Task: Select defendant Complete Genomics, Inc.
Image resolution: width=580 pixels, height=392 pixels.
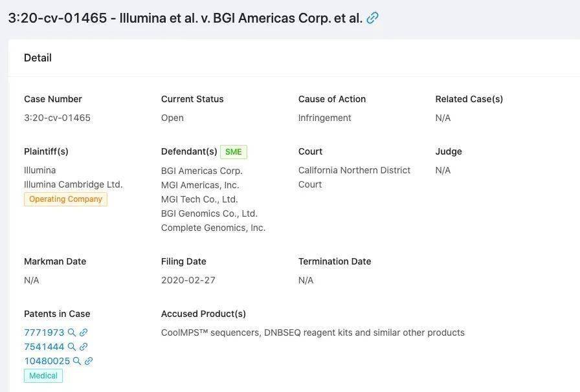Action: 213,228
